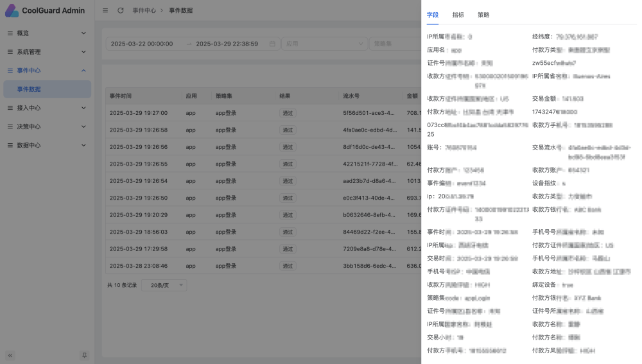Switch to the 策略 tab
Screen dimensions: 642x364
[483, 15]
